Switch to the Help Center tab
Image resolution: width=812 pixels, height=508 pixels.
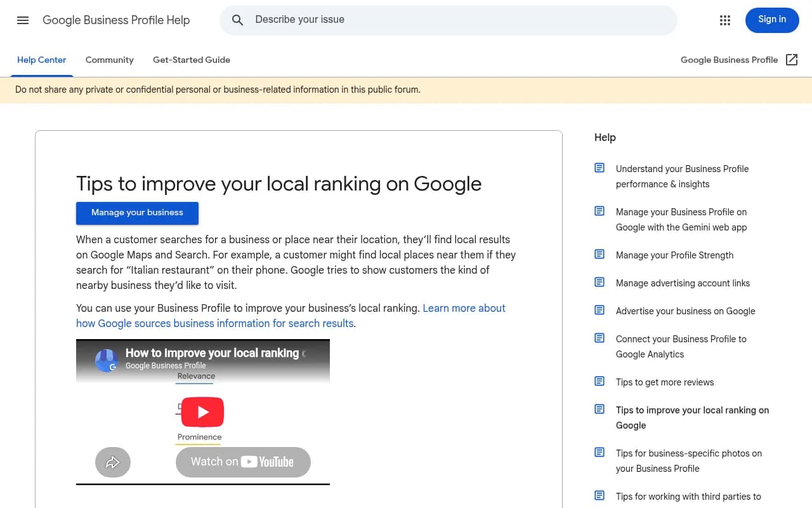pyautogui.click(x=42, y=60)
